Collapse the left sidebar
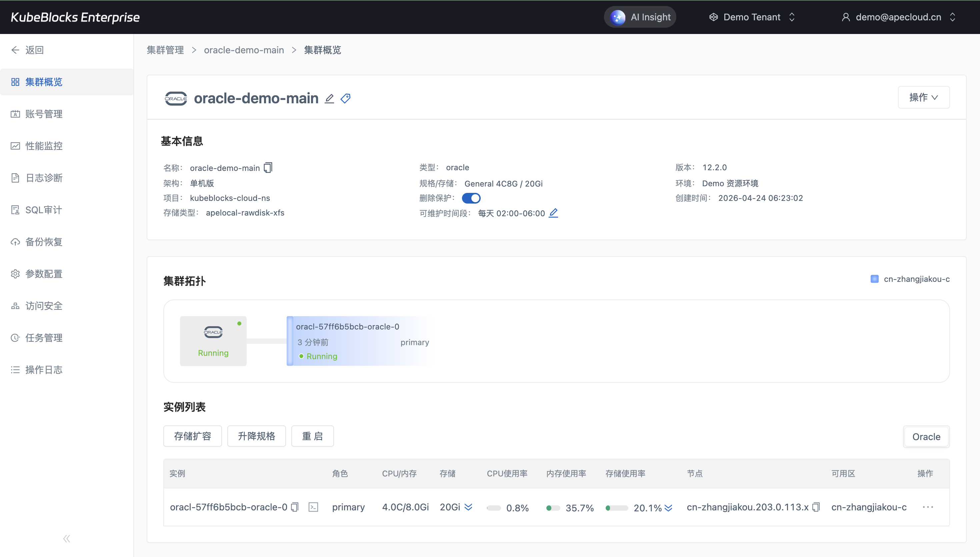Image resolution: width=980 pixels, height=557 pixels. pos(67,539)
